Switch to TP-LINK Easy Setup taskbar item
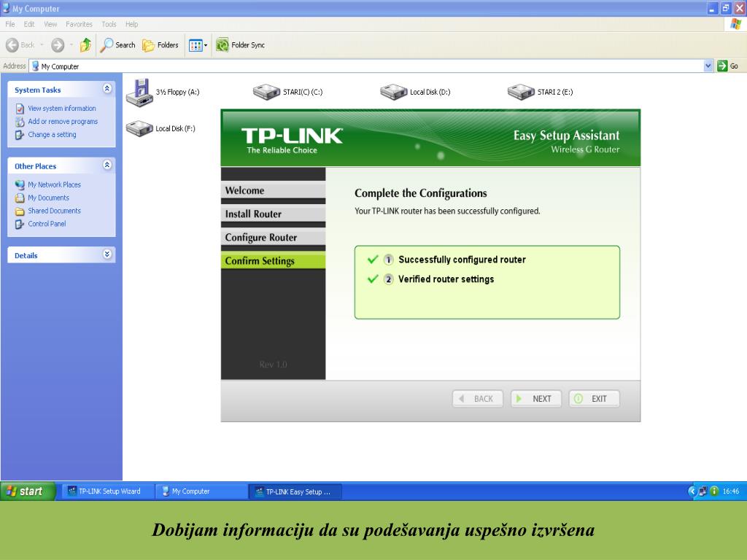The height and width of the screenshot is (560, 747). tap(295, 491)
